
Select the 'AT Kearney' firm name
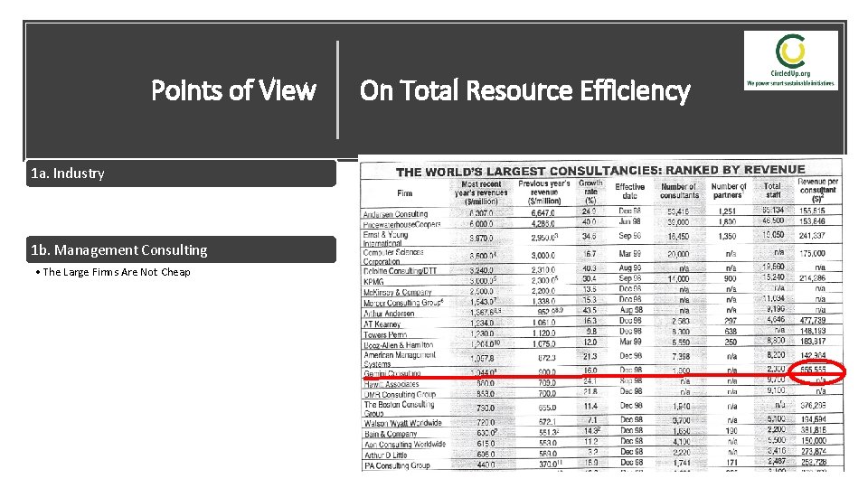coord(382,324)
